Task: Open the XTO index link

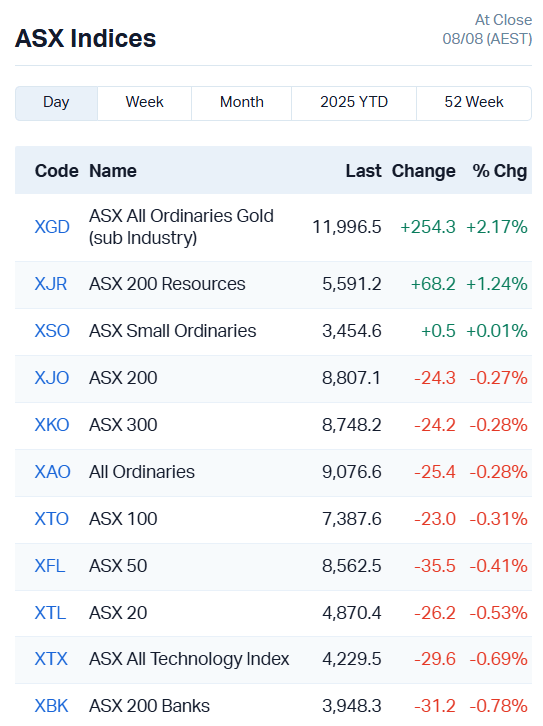Action: 52,519
